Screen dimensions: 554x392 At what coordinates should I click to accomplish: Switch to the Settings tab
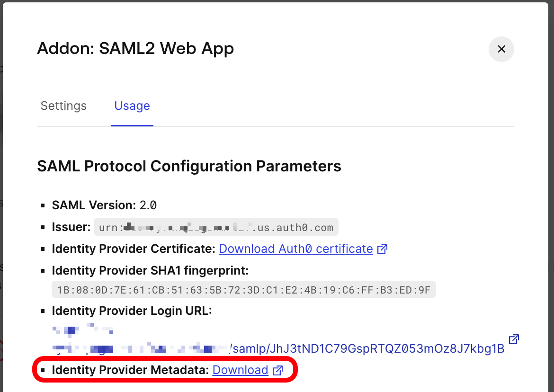tap(63, 106)
